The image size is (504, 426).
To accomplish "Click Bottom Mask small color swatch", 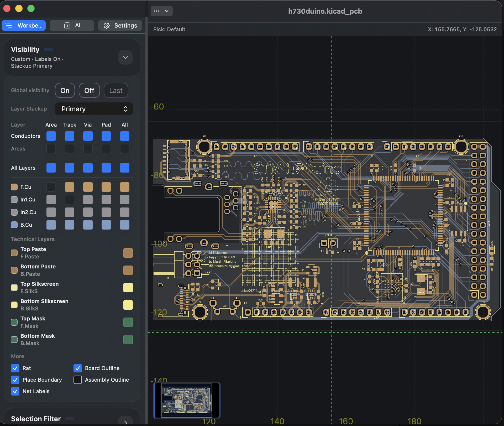I will click(14, 340).
